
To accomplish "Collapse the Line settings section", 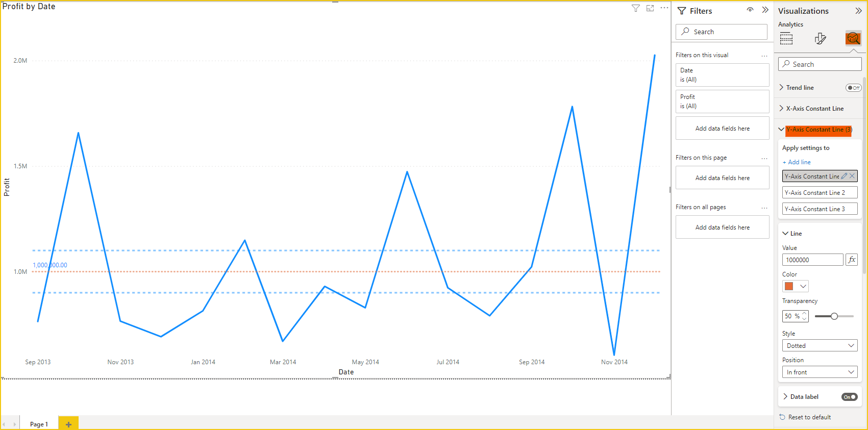I will coord(785,233).
